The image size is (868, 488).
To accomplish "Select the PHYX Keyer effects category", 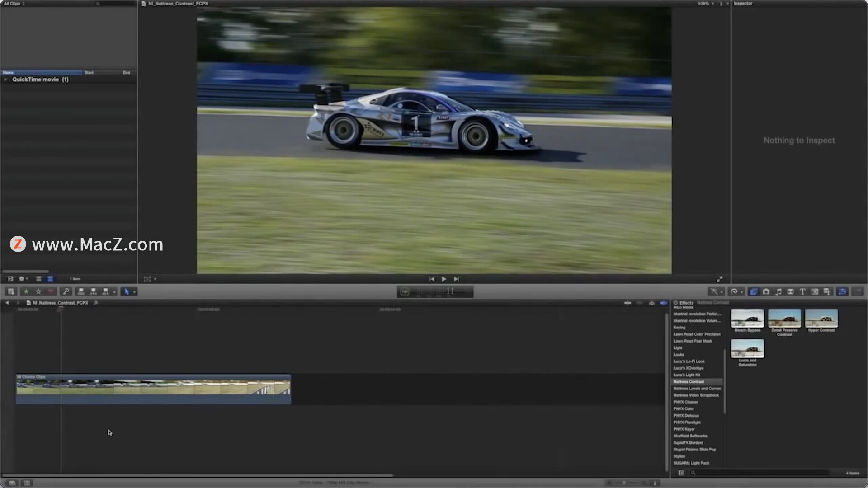I will [684, 429].
